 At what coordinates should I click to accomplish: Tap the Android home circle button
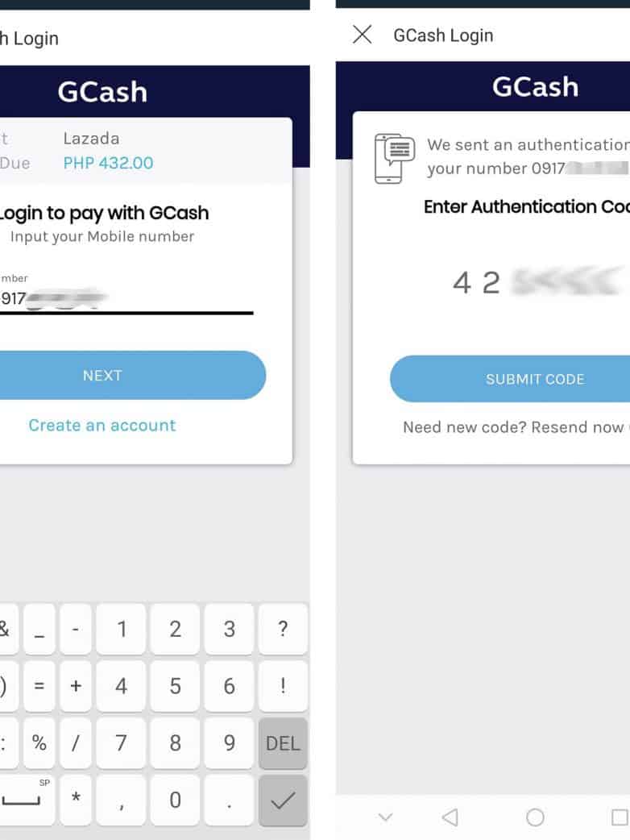pyautogui.click(x=535, y=817)
